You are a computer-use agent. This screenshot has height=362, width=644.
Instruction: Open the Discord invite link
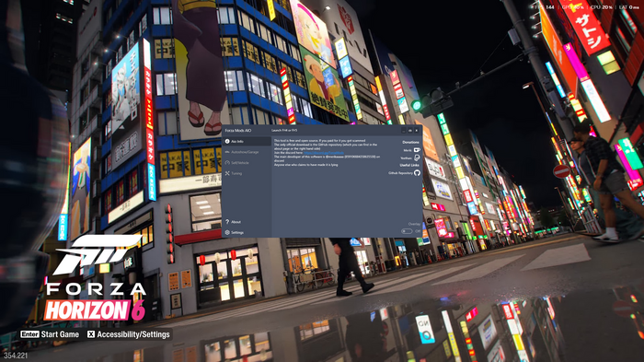pos(324,153)
